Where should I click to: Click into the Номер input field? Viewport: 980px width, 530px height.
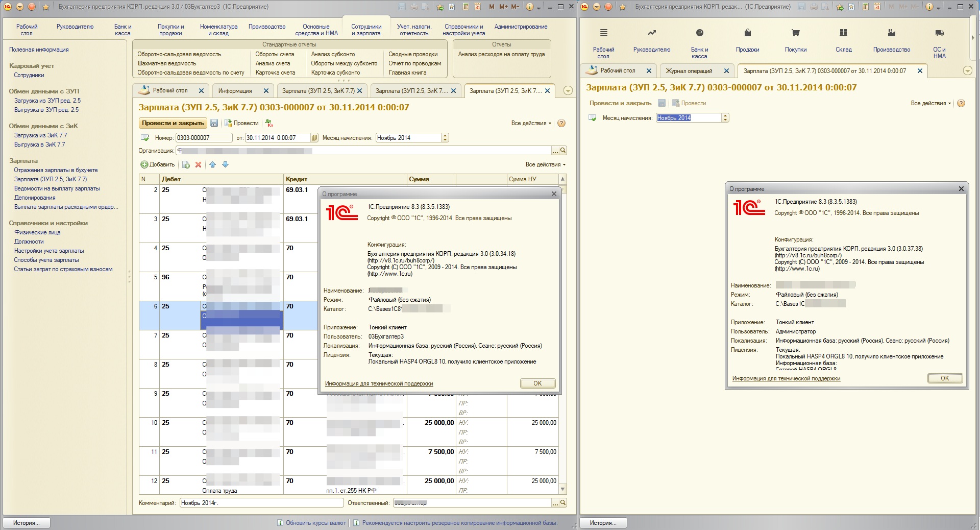(x=203, y=138)
